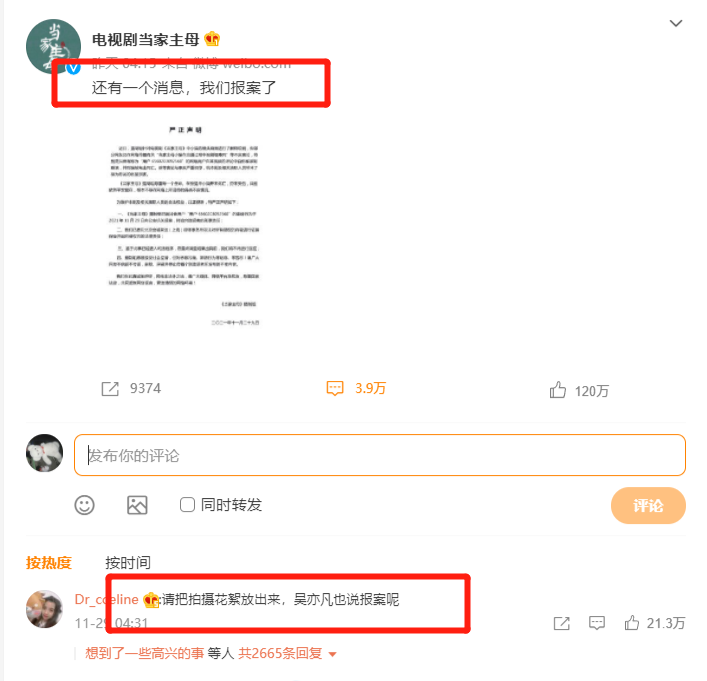This screenshot has width=707, height=681.
Task: Open comments via the 3.9万 comment icon
Action: tap(335, 388)
